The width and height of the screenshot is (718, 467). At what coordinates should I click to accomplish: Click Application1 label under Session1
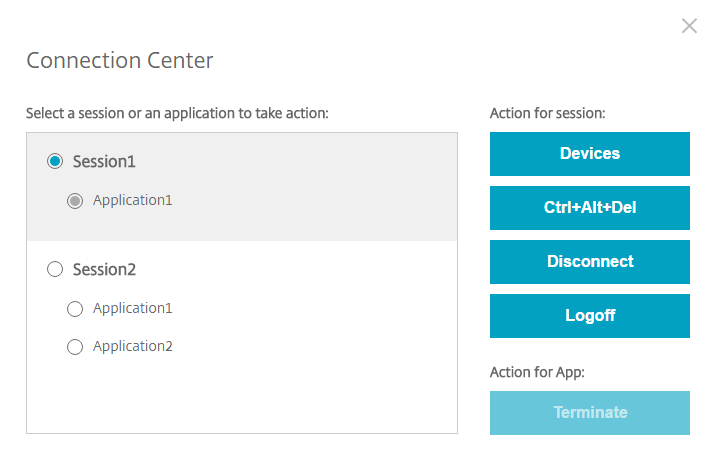(132, 200)
